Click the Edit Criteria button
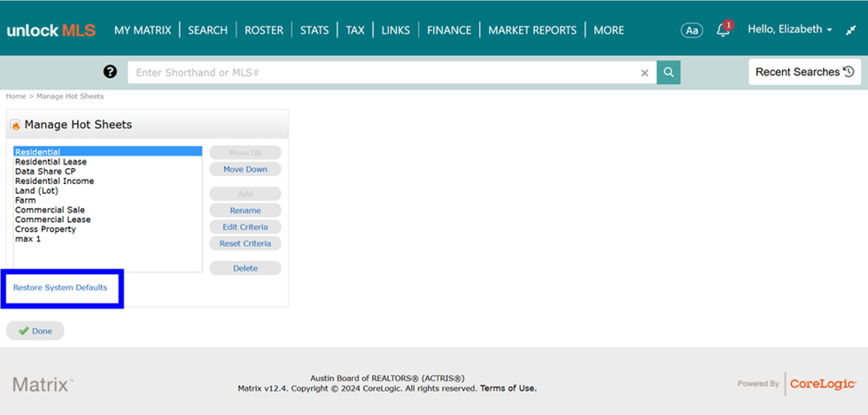The height and width of the screenshot is (415, 868). point(245,227)
